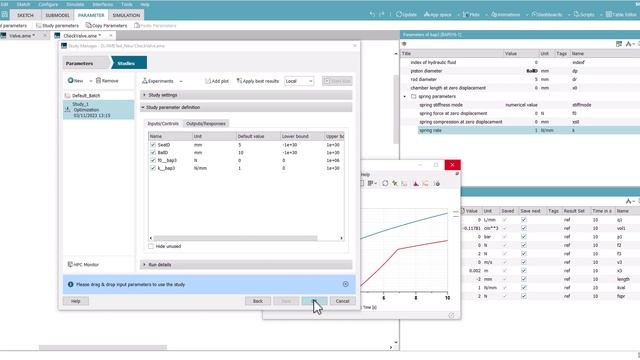Screen dimensions: 640x360
Task: Click the circular refresh icon in plot window
Action: (385, 184)
